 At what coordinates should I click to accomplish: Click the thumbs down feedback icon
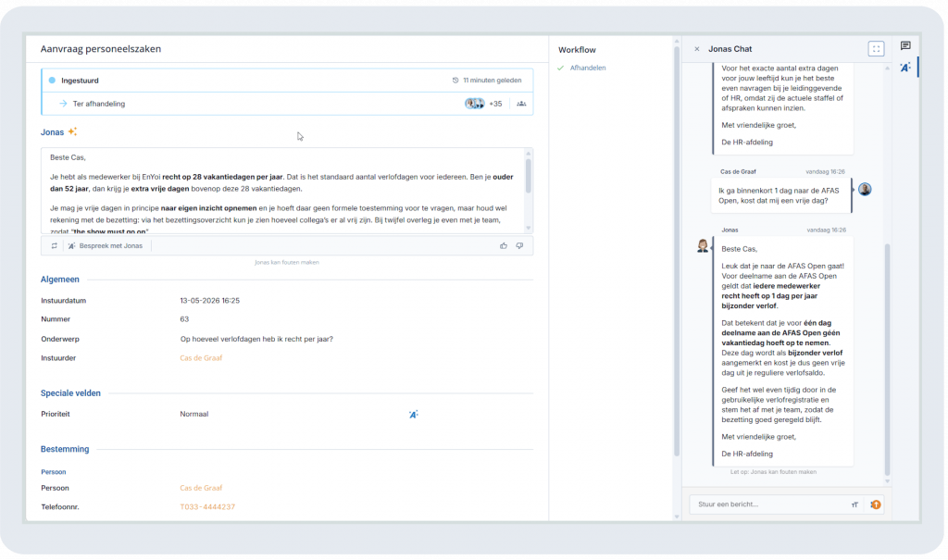519,245
